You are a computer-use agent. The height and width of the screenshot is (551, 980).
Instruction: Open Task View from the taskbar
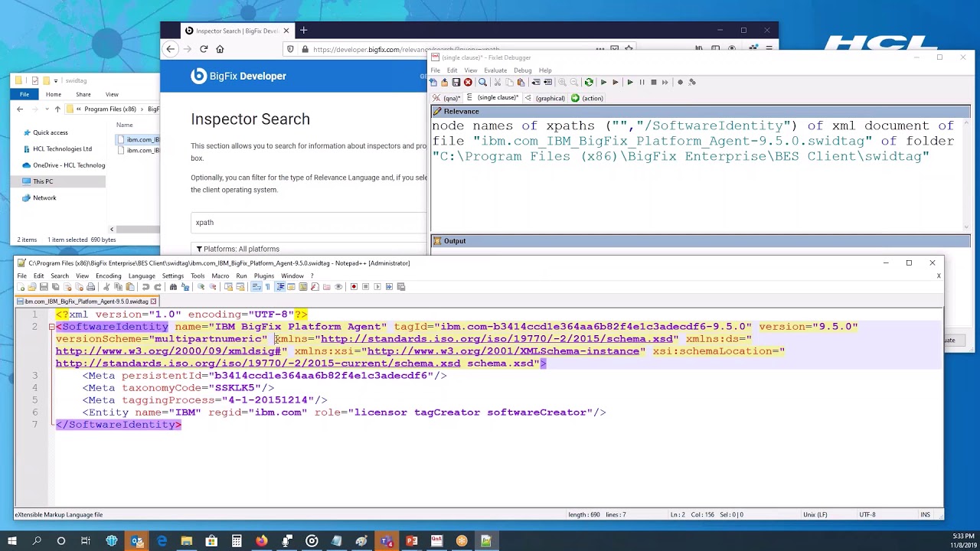pyautogui.click(x=86, y=541)
